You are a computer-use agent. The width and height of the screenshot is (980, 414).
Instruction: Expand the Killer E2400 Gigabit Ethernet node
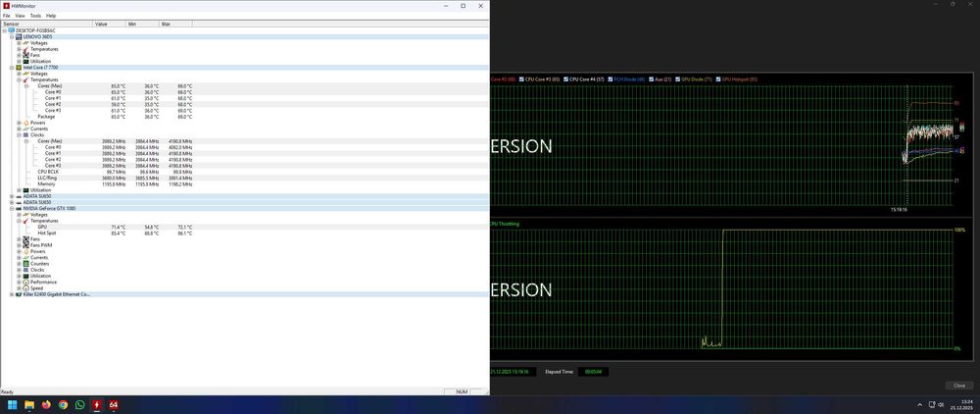click(11, 294)
